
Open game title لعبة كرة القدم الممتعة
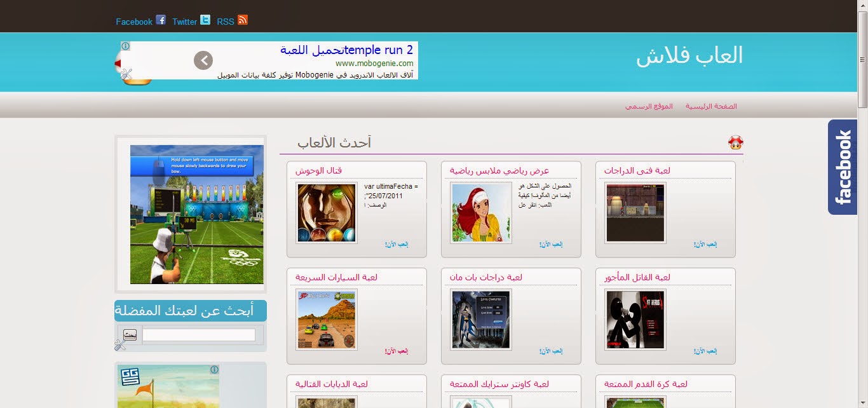pyautogui.click(x=646, y=384)
